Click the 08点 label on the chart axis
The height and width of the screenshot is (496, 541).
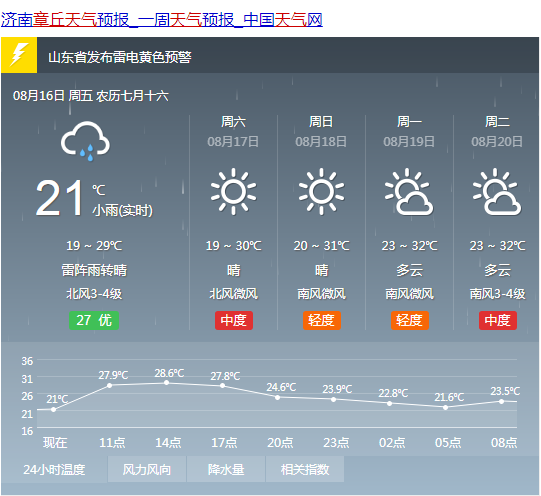(504, 442)
